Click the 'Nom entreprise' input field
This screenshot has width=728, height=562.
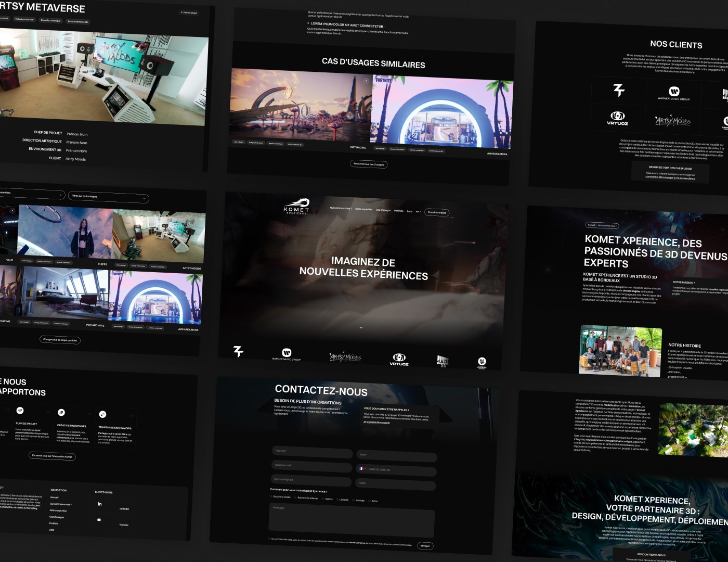click(311, 480)
